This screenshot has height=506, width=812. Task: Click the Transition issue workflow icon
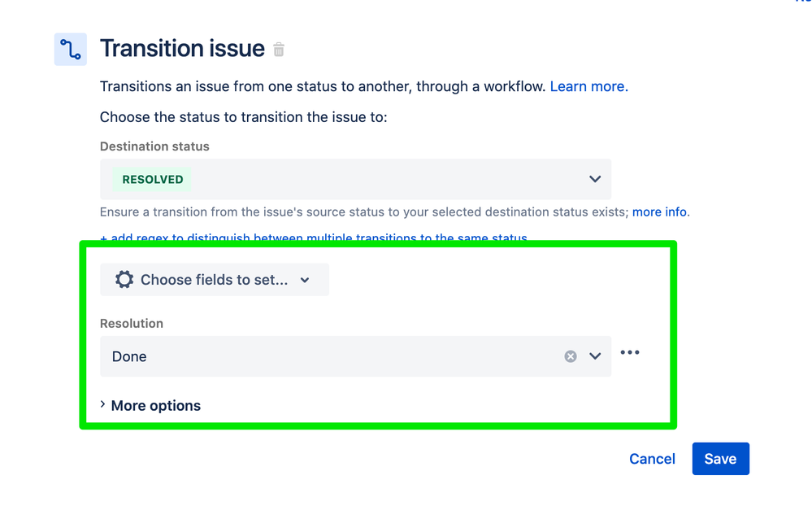click(70, 49)
